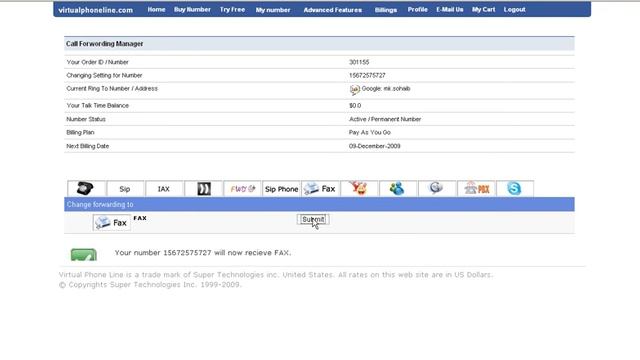The height and width of the screenshot is (360, 640).
Task: Open the Try Free page
Action: tap(232, 9)
